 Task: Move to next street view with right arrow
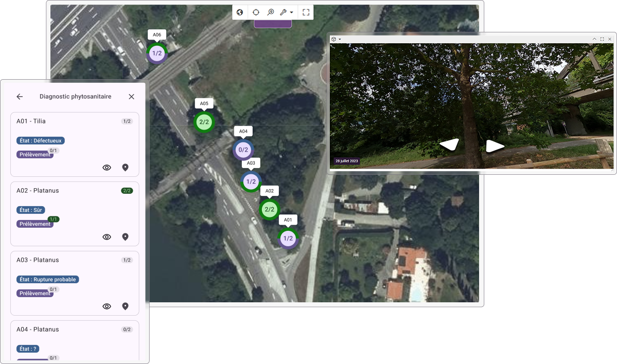coord(495,146)
